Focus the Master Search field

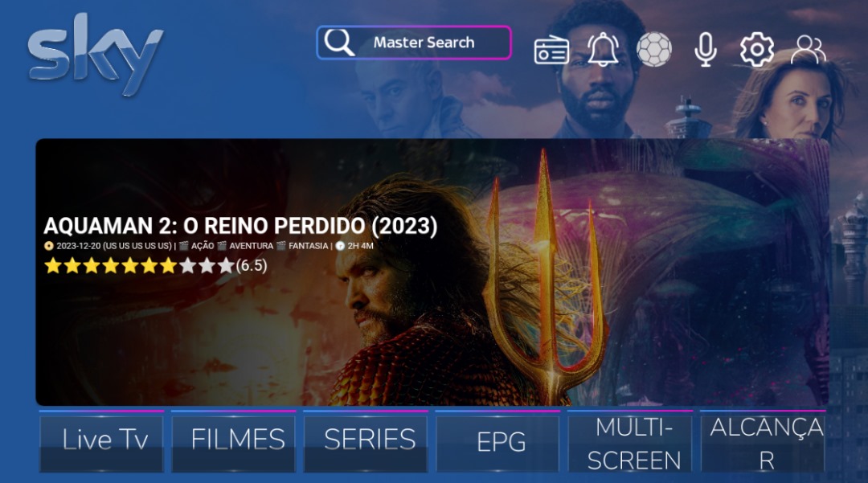[414, 43]
